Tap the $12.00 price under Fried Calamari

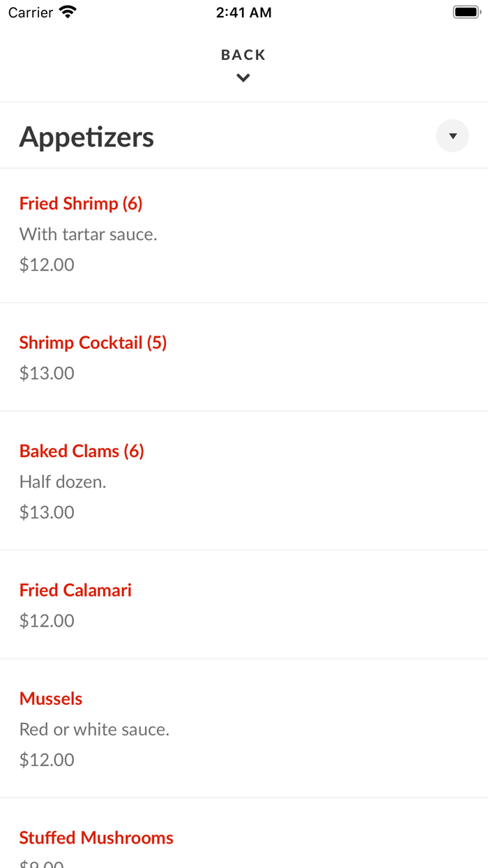[47, 621]
